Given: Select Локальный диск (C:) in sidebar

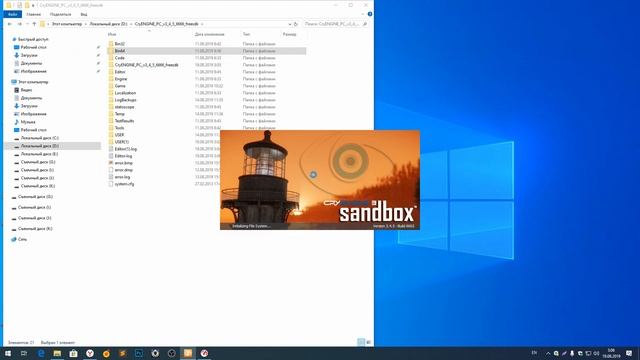Looking at the screenshot, I should point(40,138).
